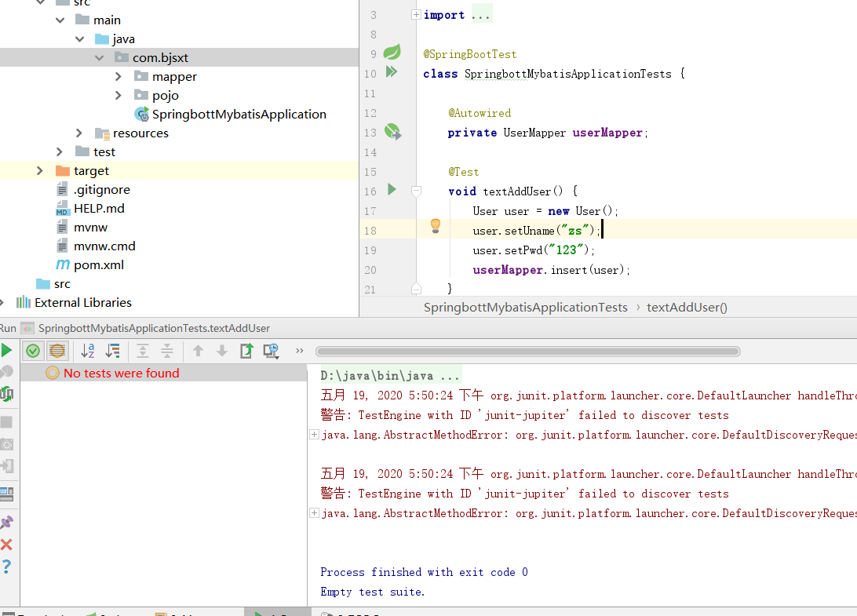Pin the Run tab

coord(6,523)
